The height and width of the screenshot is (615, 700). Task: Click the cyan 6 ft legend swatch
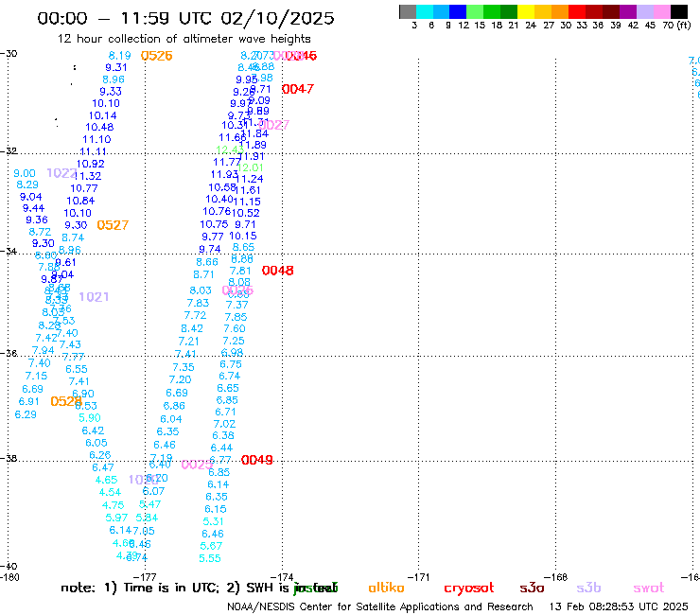click(x=425, y=11)
